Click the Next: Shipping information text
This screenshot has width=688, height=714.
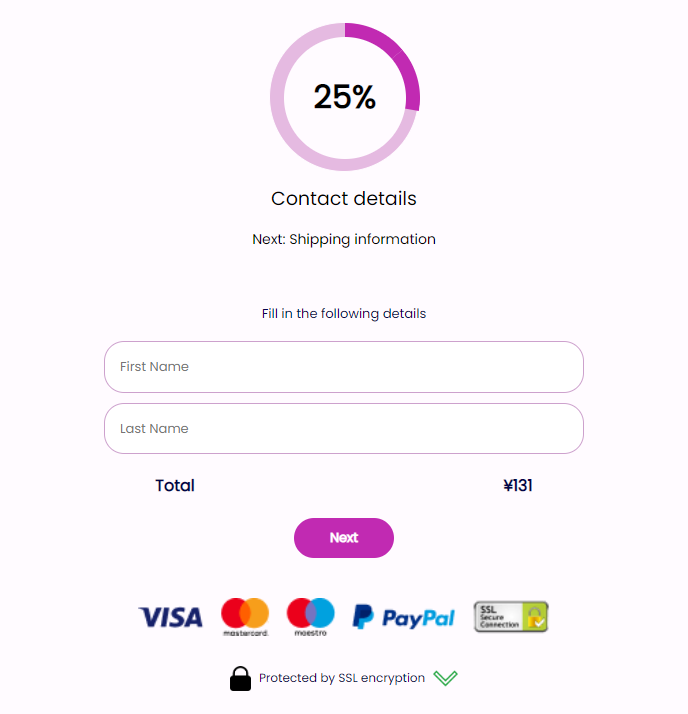click(344, 239)
